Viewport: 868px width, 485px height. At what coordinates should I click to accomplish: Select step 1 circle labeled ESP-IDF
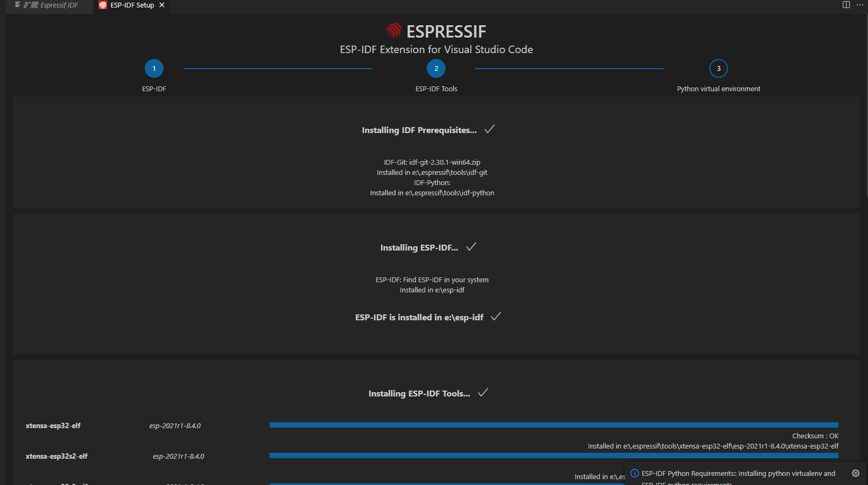click(154, 68)
